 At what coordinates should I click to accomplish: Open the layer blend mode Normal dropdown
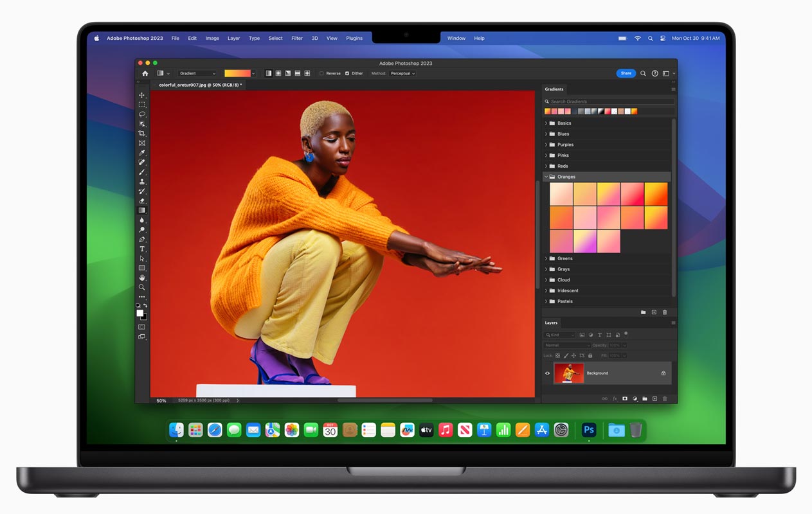point(566,345)
